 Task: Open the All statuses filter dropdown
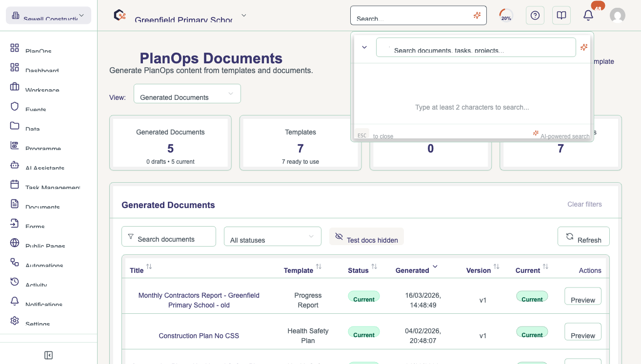click(x=273, y=236)
